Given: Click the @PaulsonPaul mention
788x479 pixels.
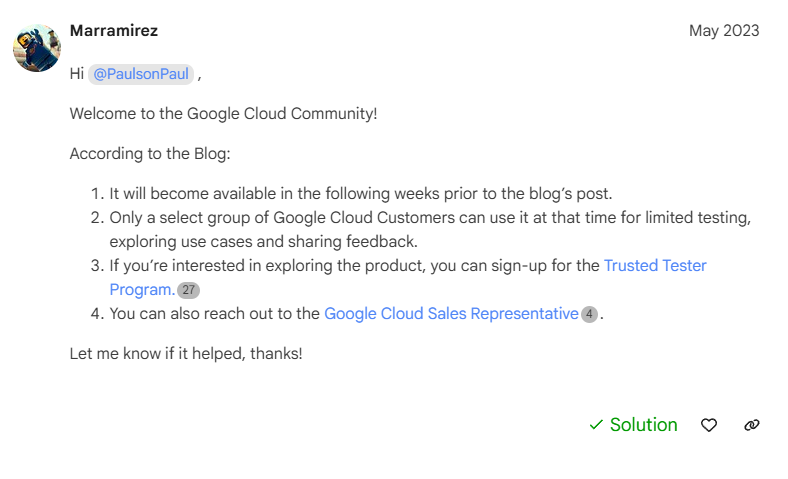Looking at the screenshot, I should click(140, 74).
